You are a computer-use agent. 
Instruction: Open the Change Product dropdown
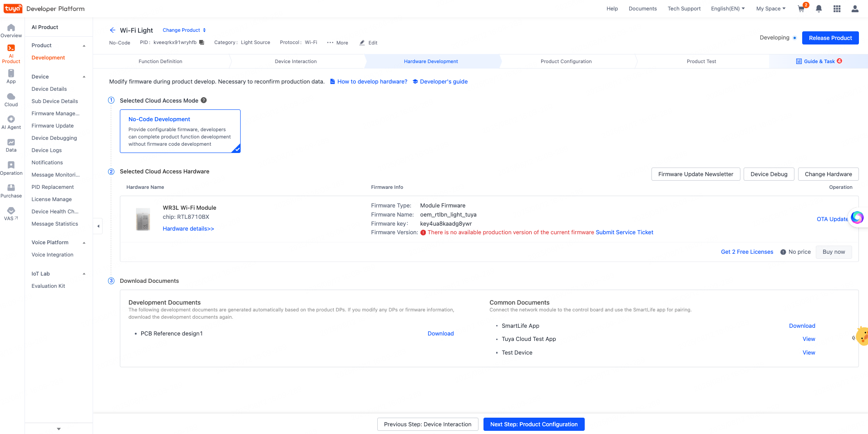click(x=184, y=30)
